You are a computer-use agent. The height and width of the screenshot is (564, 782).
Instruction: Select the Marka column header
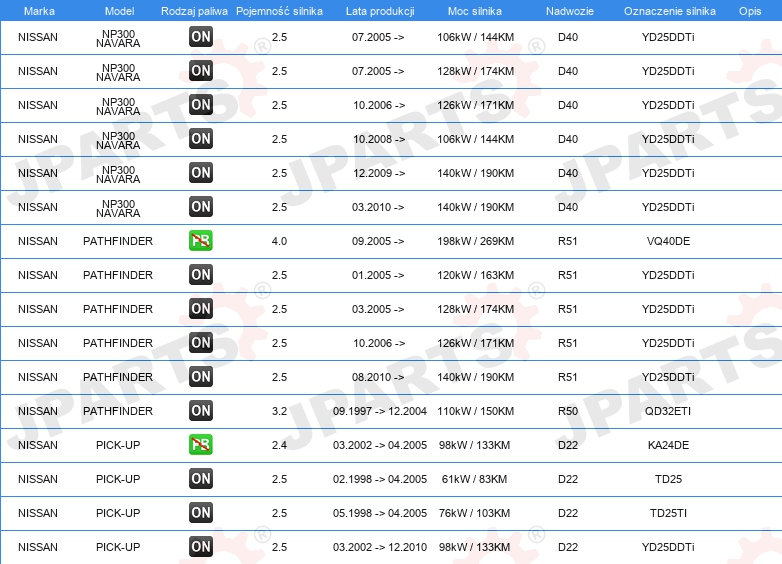click(x=39, y=11)
